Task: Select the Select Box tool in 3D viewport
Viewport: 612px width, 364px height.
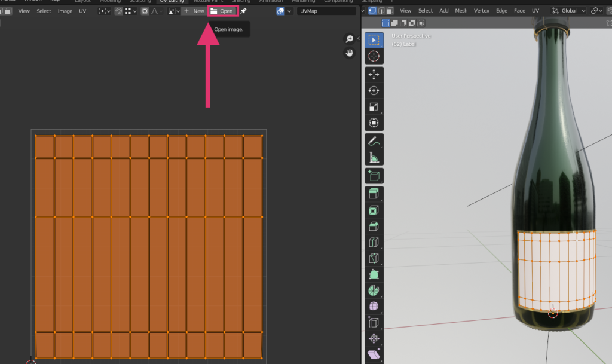Action: pyautogui.click(x=374, y=40)
